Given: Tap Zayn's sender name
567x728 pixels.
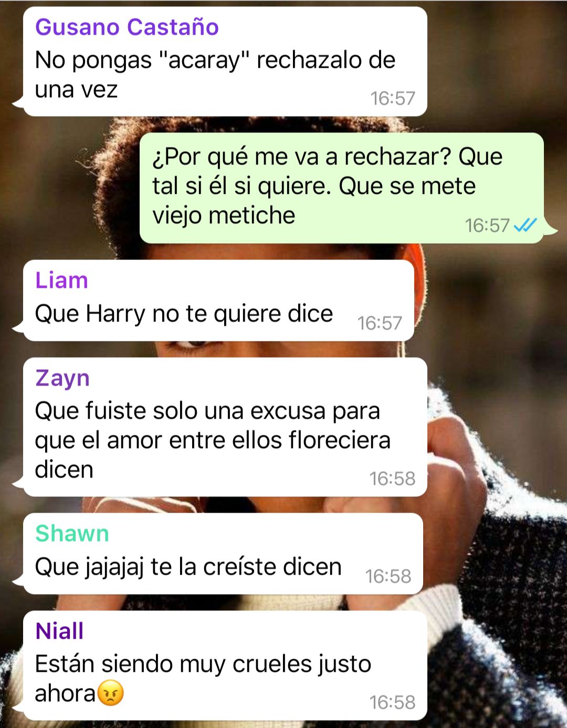Looking at the screenshot, I should (62, 378).
